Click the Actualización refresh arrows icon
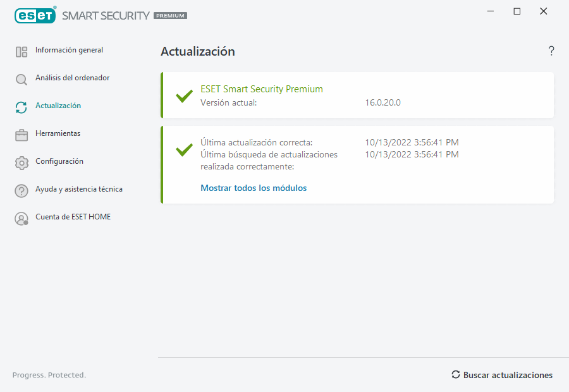The width and height of the screenshot is (569, 392). 21,107
